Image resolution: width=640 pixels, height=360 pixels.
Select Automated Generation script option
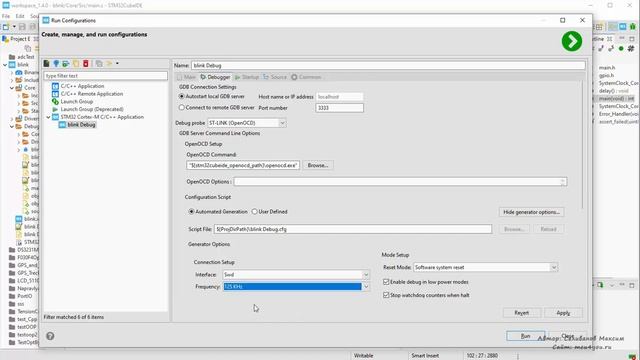191,212
